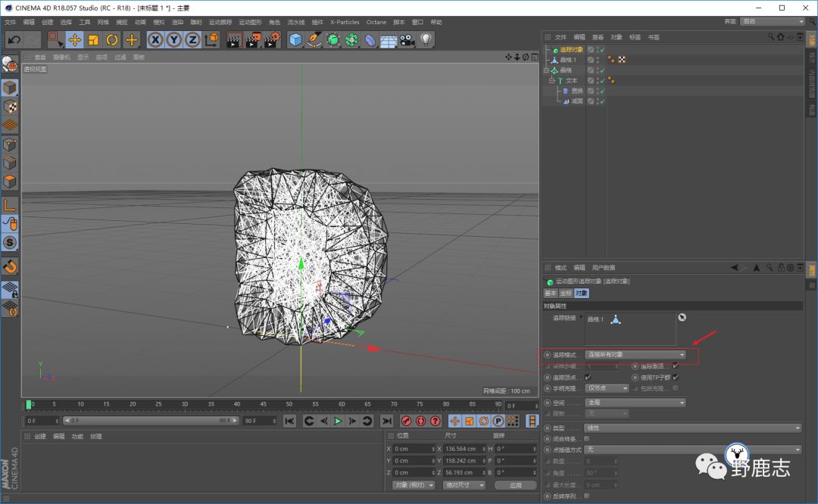Image resolution: width=818 pixels, height=504 pixels.
Task: Toggle the green check for 追踪对象
Action: [x=602, y=50]
